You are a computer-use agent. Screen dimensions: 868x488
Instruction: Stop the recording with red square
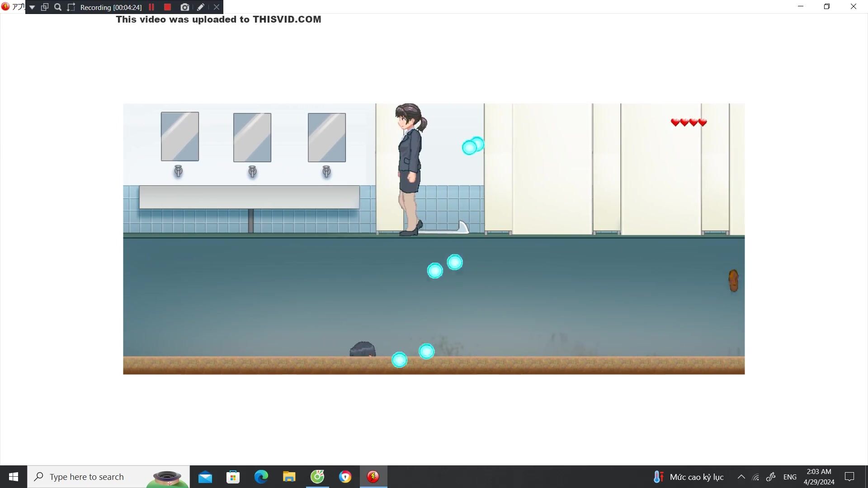tap(167, 7)
